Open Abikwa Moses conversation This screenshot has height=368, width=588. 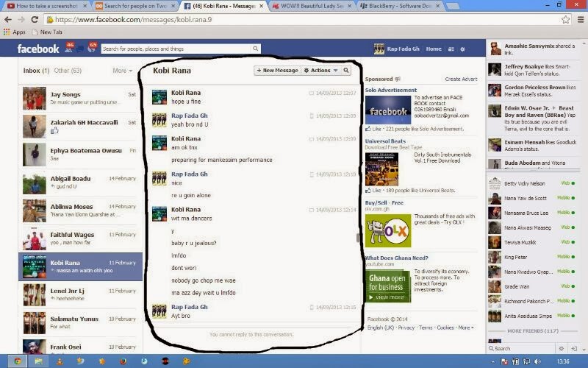(80, 210)
